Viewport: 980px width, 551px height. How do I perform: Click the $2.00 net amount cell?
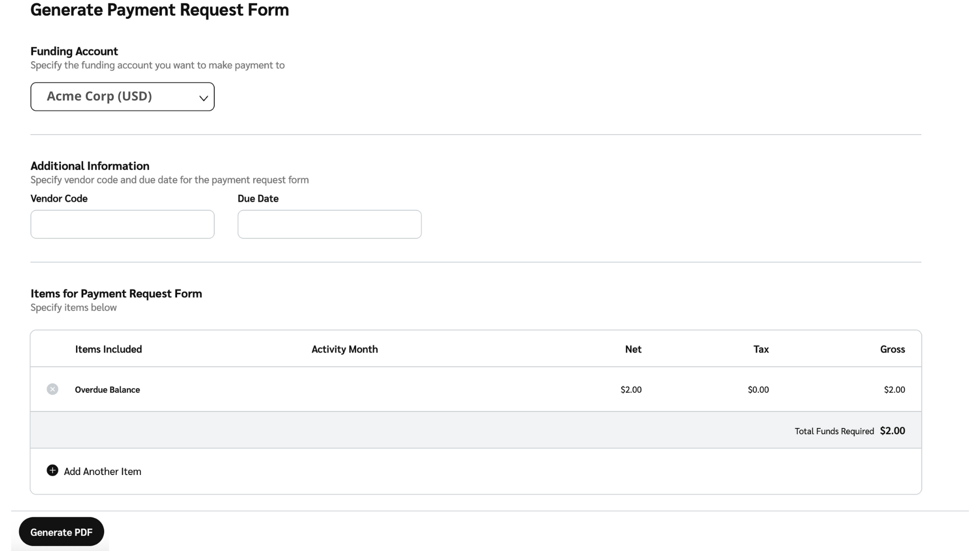631,390
